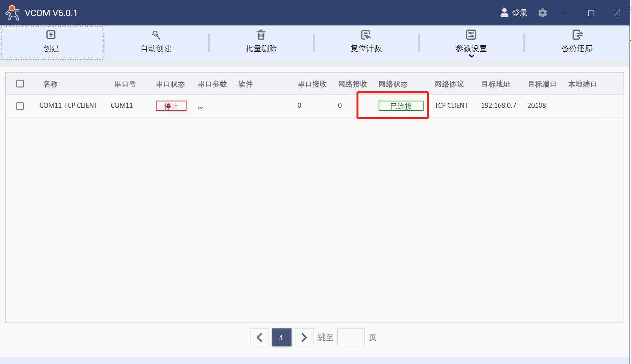Check the COM11-TCP CLIENT row checkbox
The height and width of the screenshot is (364, 631).
20,106
